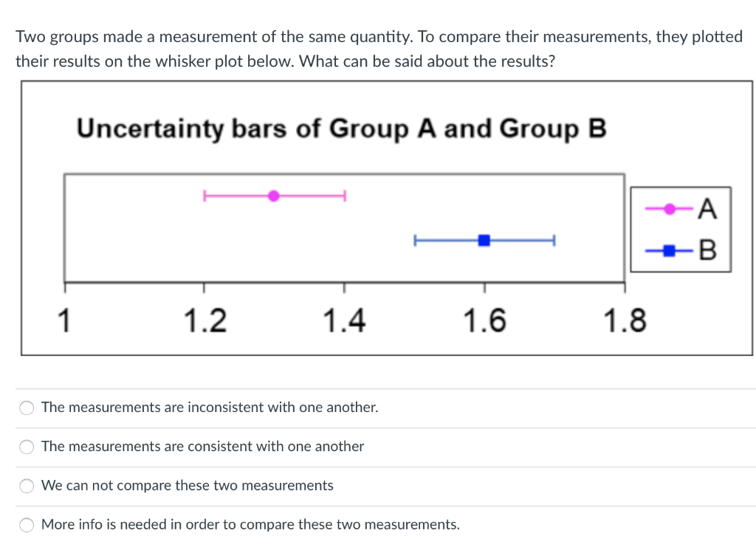Click the answer text about consistent measurements
756x559 pixels.
pos(202,446)
